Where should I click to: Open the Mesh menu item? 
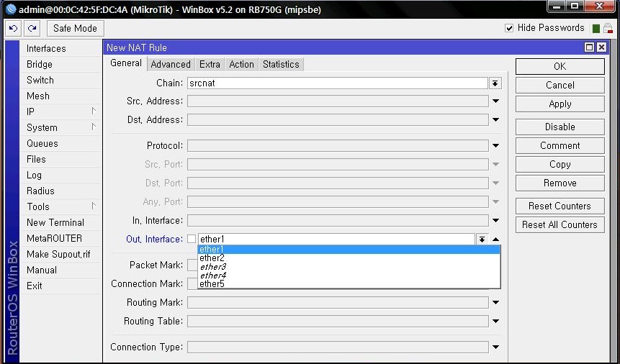61,96
